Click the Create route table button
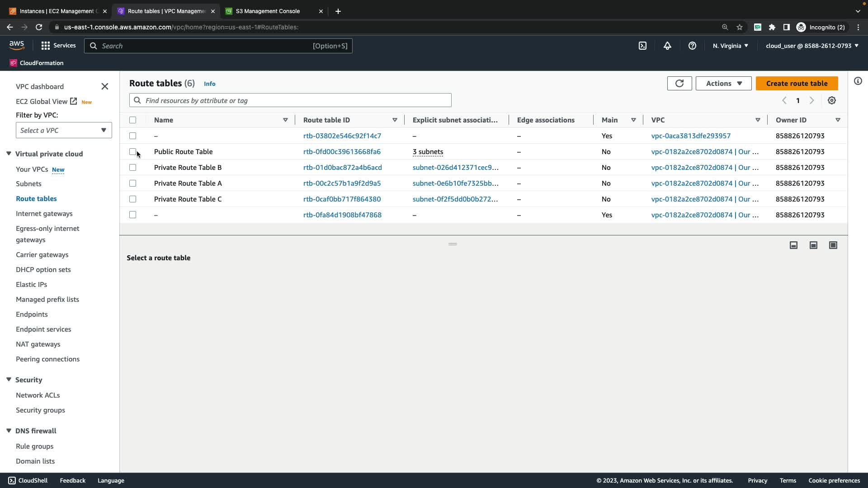The width and height of the screenshot is (868, 488). (x=797, y=83)
